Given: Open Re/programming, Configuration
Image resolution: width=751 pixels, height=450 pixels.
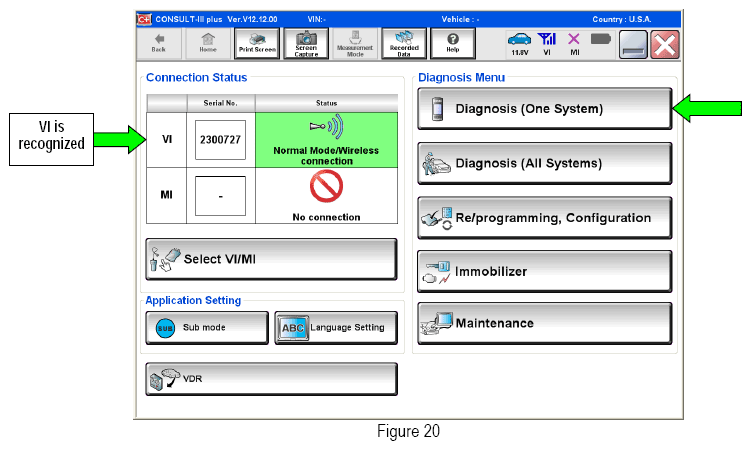Looking at the screenshot, I should (x=545, y=218).
